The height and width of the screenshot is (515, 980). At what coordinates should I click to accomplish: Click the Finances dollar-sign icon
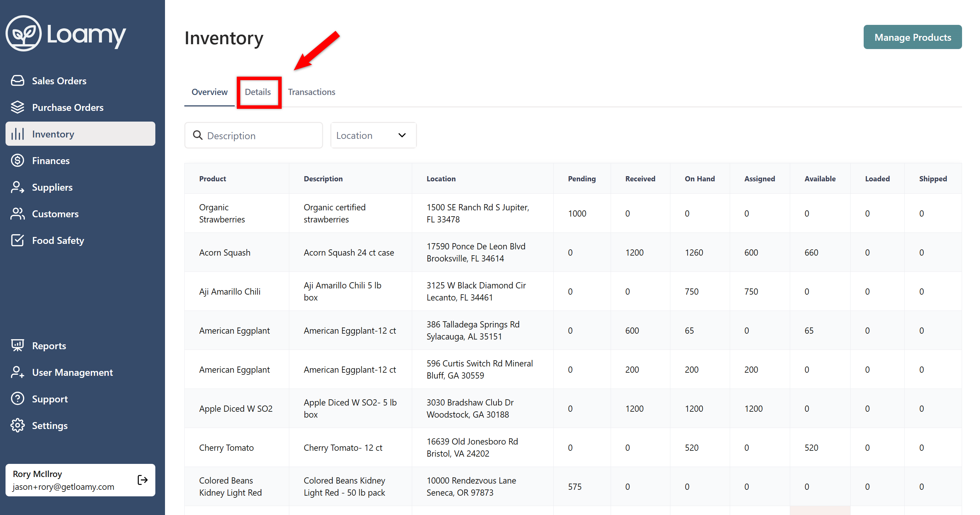tap(18, 161)
